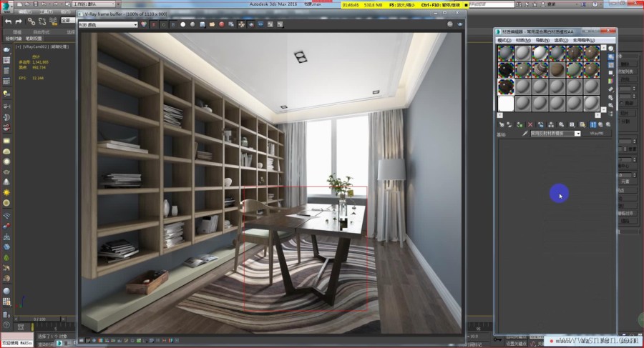Click the time slider 0 / 100

click(x=39, y=319)
